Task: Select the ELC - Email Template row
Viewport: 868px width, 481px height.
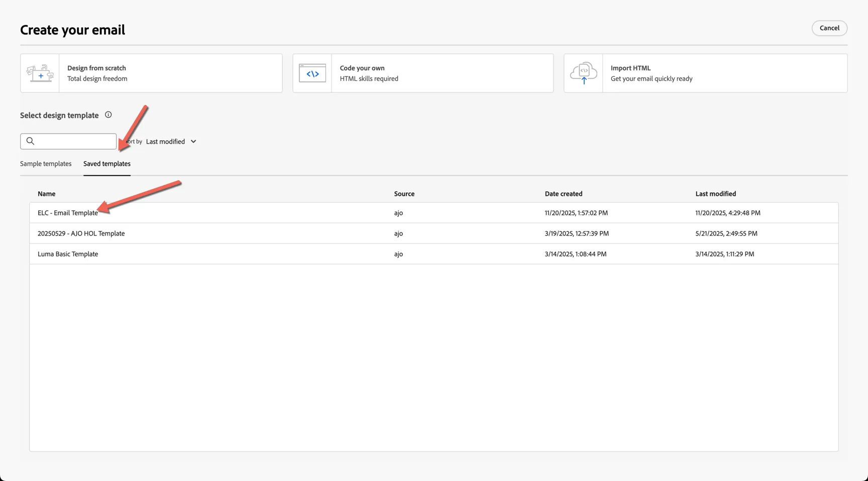Action: pos(433,213)
